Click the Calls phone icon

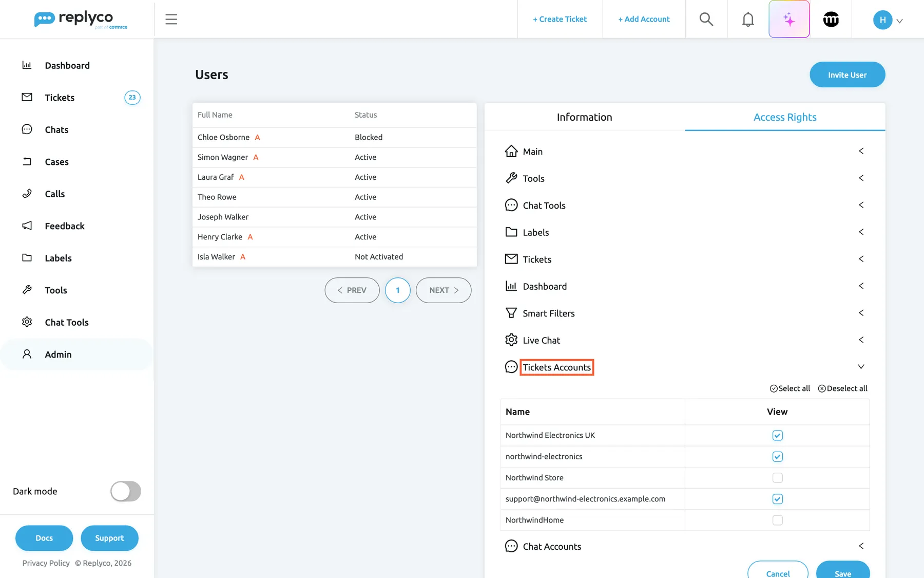27,194
